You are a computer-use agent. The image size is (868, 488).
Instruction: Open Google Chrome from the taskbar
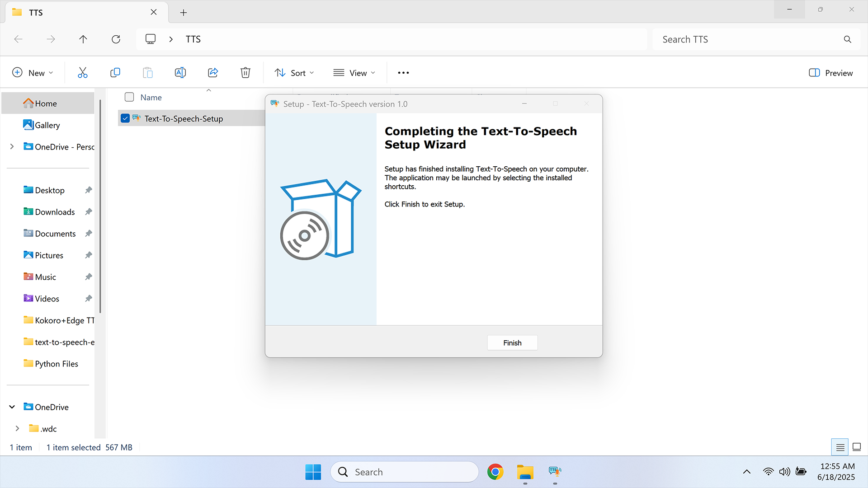[495, 471]
